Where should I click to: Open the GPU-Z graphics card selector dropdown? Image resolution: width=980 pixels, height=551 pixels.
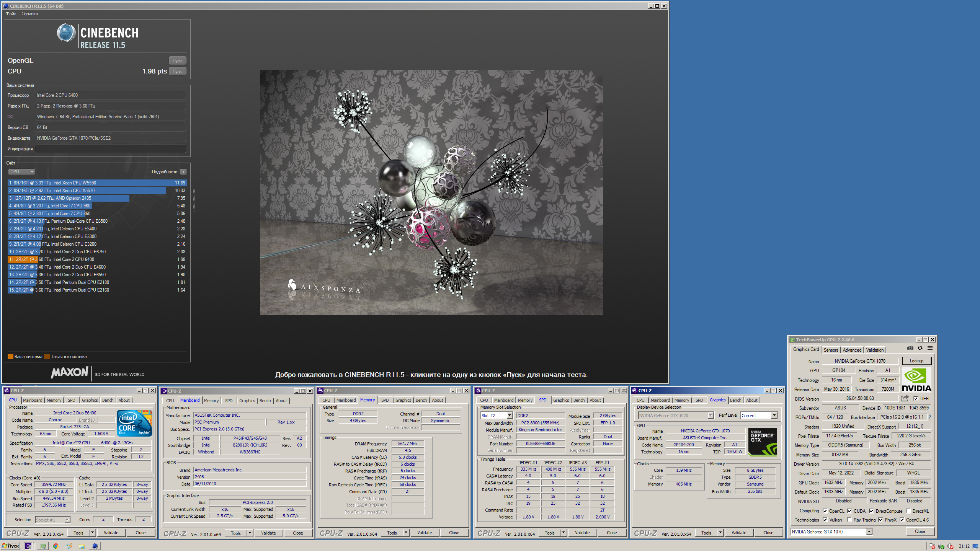[x=831, y=531]
